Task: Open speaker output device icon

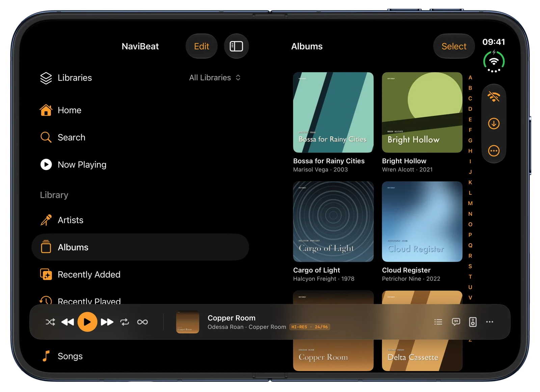Action: (x=473, y=322)
